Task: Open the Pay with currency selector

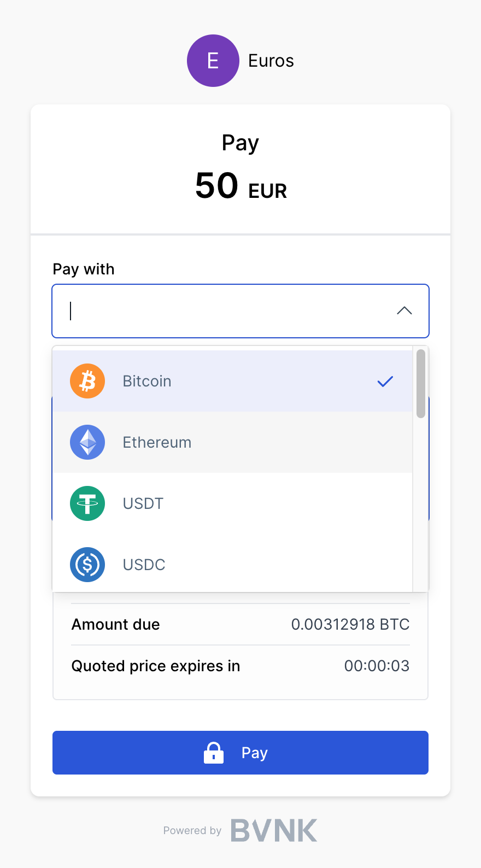Action: [241, 310]
